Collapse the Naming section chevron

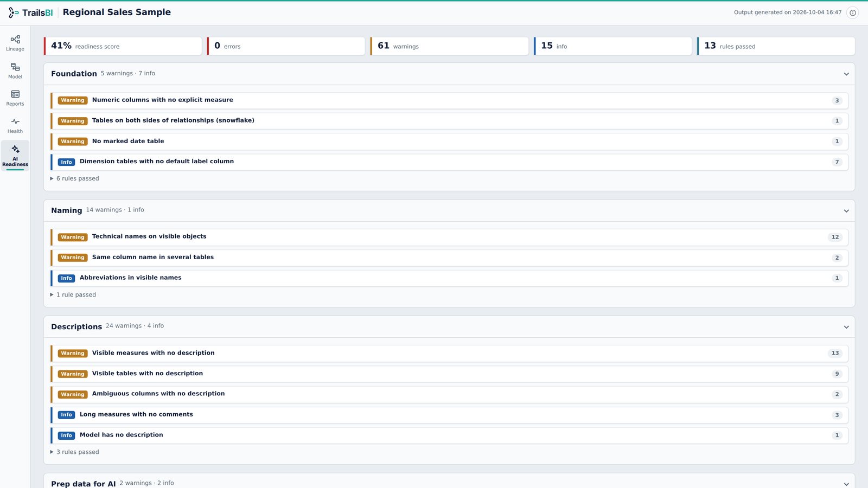846,210
